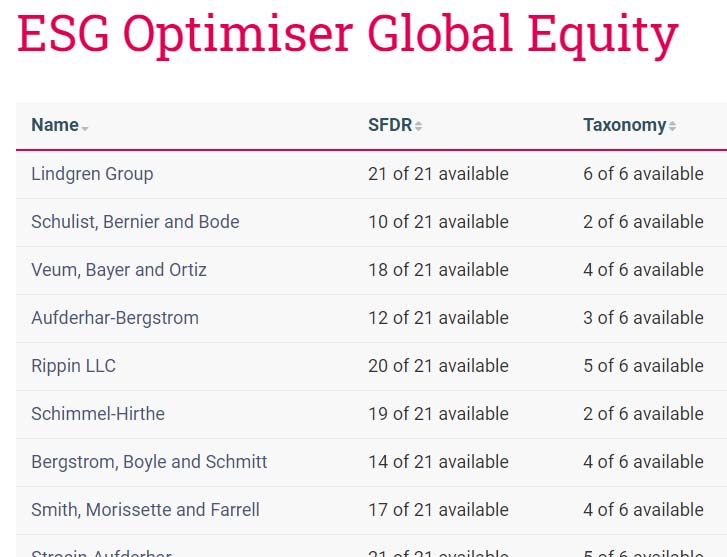Screen dimensions: 727x557
Task: Open Smith, Morissette and Farrell
Action: tap(145, 510)
